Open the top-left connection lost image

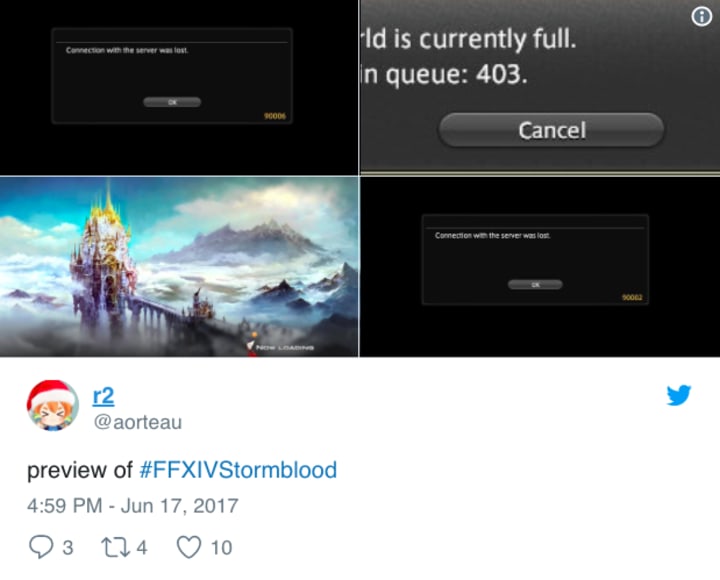point(179,87)
